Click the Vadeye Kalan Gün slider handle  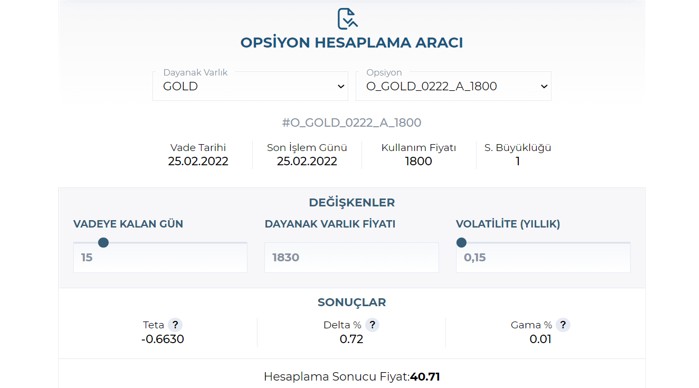point(103,243)
